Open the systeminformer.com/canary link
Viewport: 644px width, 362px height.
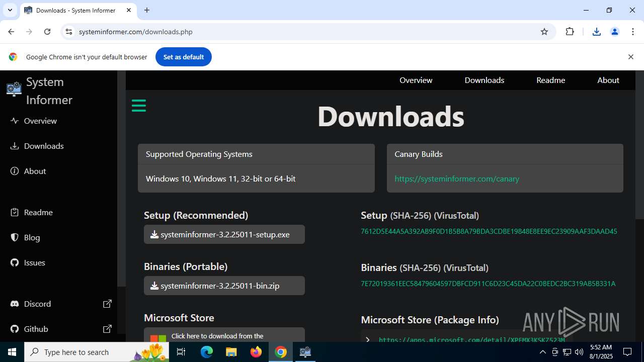tap(457, 178)
